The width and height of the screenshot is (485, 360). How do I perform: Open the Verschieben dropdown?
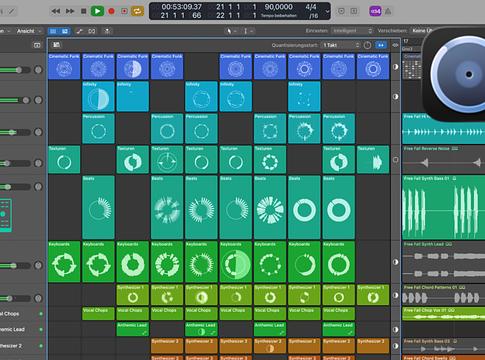tap(422, 31)
